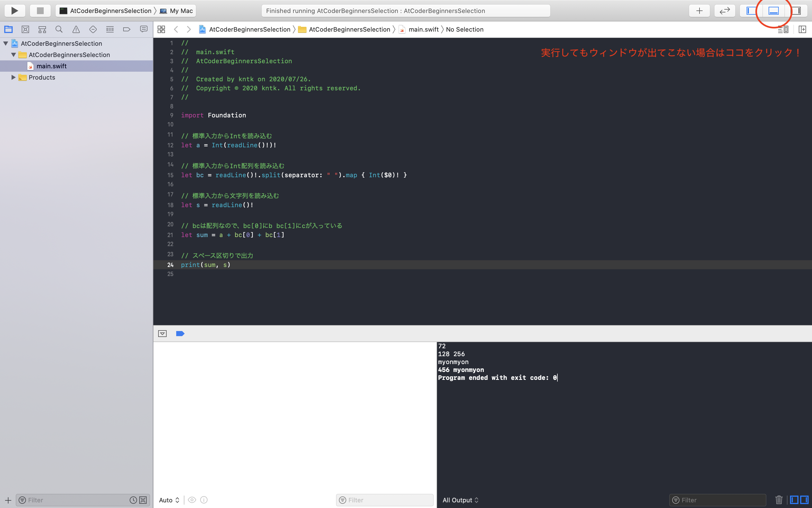Focus the variables view Filter field
812x508 pixels.
385,500
